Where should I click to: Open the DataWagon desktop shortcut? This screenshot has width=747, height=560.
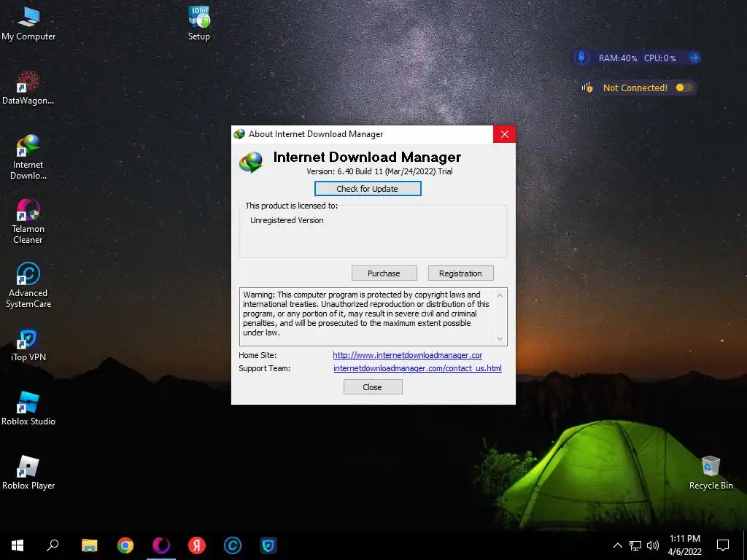(x=28, y=87)
